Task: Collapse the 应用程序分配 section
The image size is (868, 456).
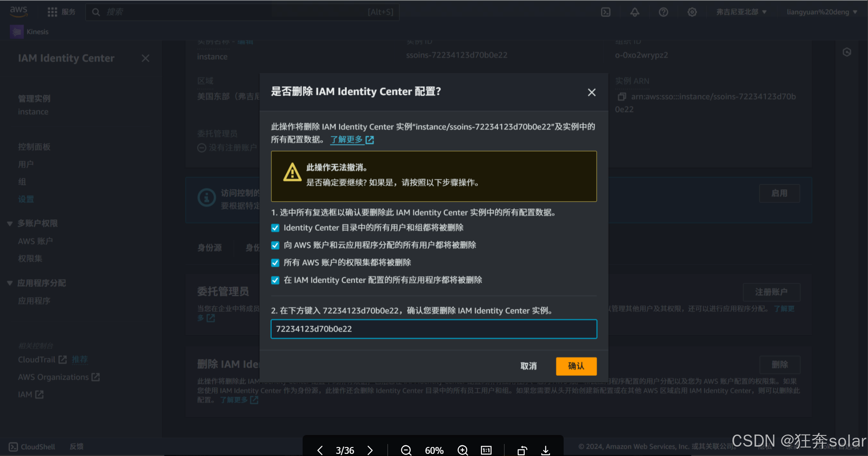Action: coord(10,283)
